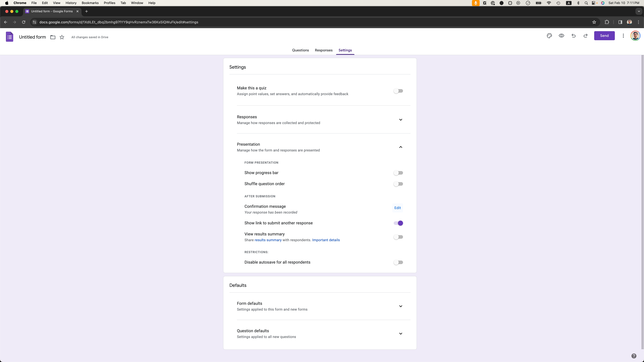Viewport: 644px width, 362px height.
Task: Click the Send button
Action: 604,36
